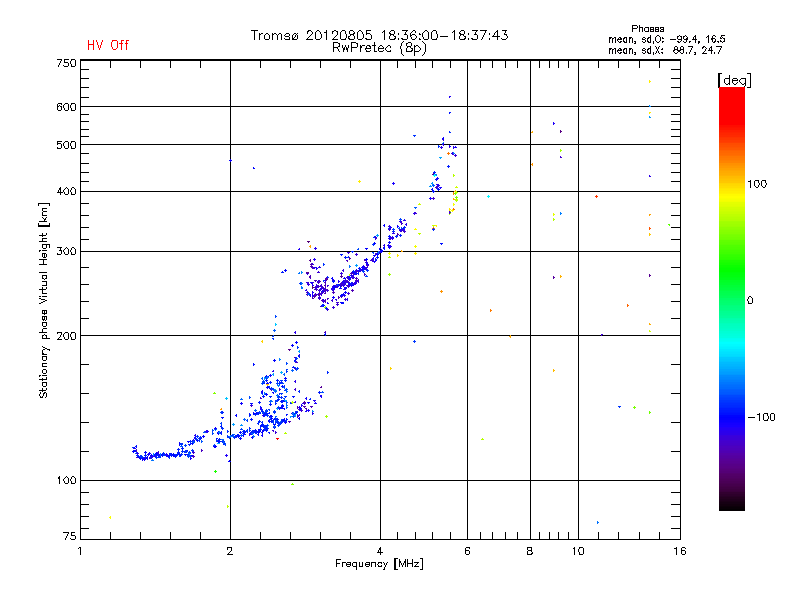This screenshot has width=800, height=600.
Task: Click the x-axis label '4'
Action: pyautogui.click(x=380, y=551)
